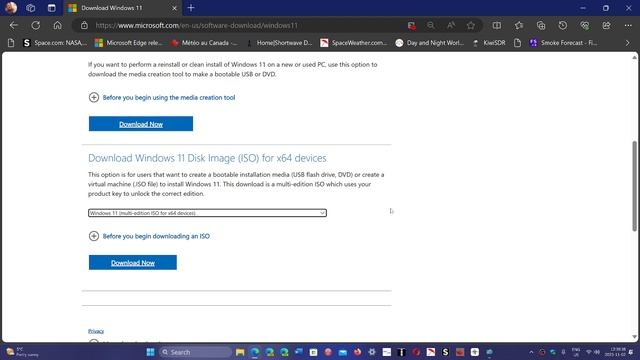Open File Explorer from the taskbar
The width and height of the screenshot is (640, 360).
pos(240,352)
